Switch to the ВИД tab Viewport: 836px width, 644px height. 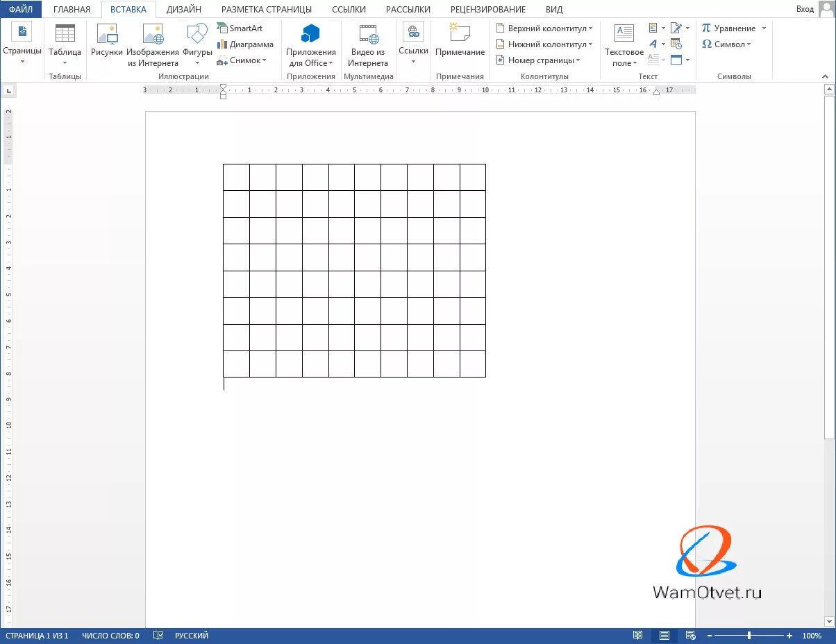(554, 10)
